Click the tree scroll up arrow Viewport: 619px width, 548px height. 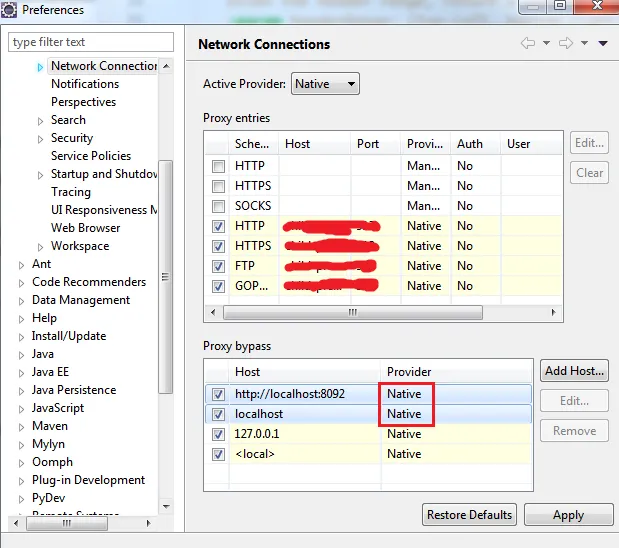tap(166, 66)
